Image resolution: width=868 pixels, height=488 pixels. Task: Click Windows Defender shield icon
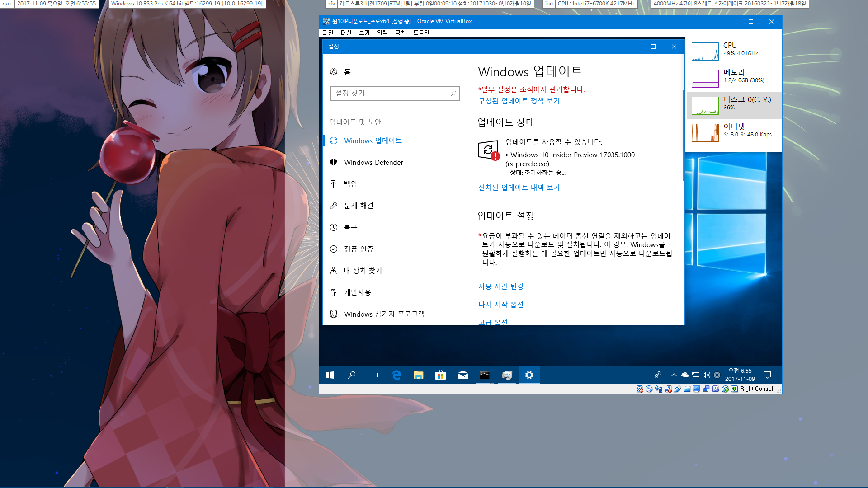[x=334, y=162]
